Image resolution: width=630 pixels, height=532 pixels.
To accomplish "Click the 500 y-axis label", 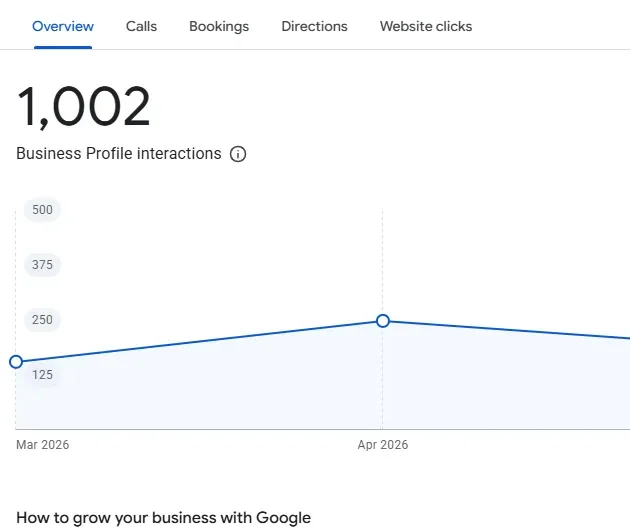I will 42,210.
